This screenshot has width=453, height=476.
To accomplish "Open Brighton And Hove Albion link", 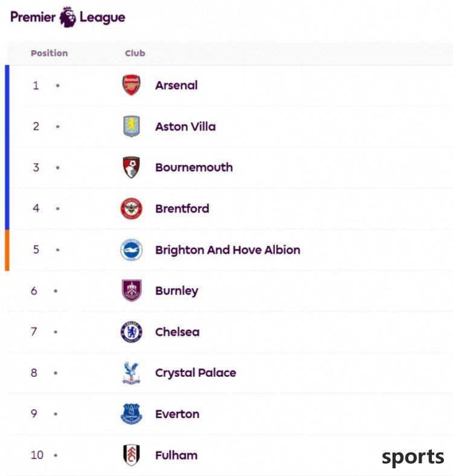I will pos(228,250).
